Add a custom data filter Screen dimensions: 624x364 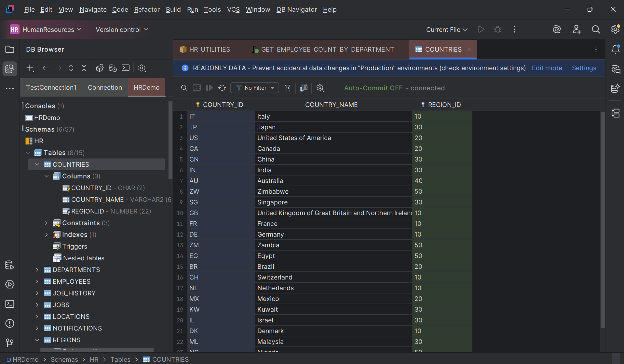288,88
